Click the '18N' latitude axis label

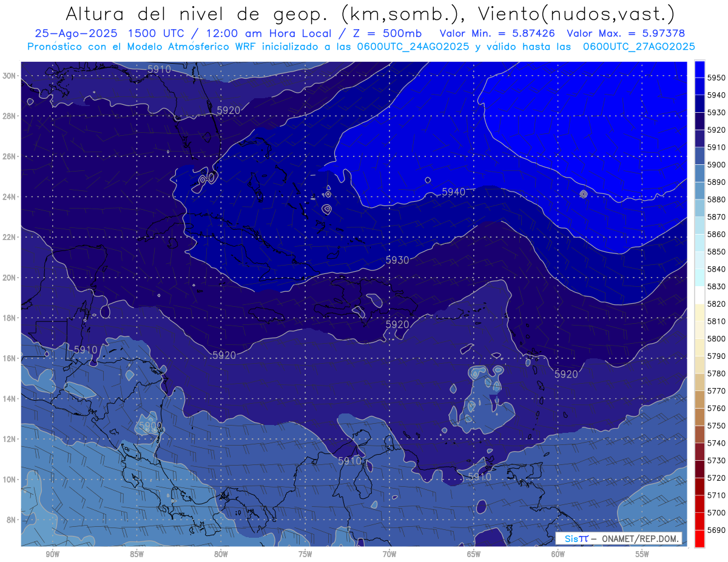click(10, 318)
